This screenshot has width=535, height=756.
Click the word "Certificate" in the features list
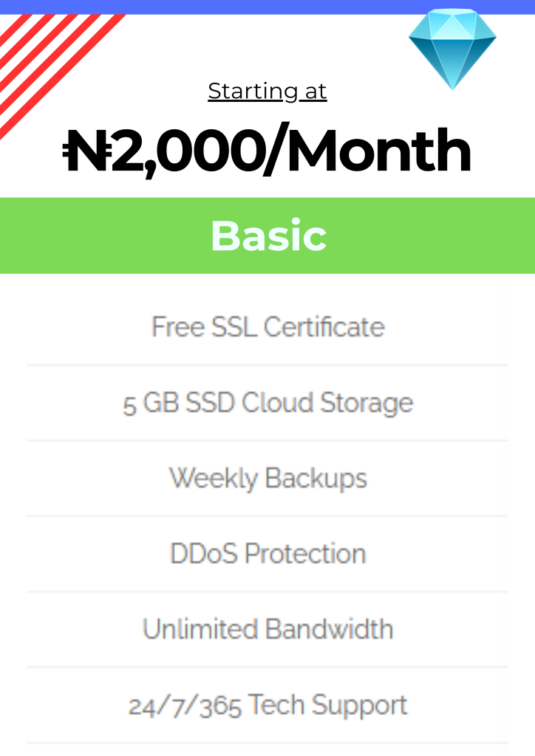tap(324, 327)
